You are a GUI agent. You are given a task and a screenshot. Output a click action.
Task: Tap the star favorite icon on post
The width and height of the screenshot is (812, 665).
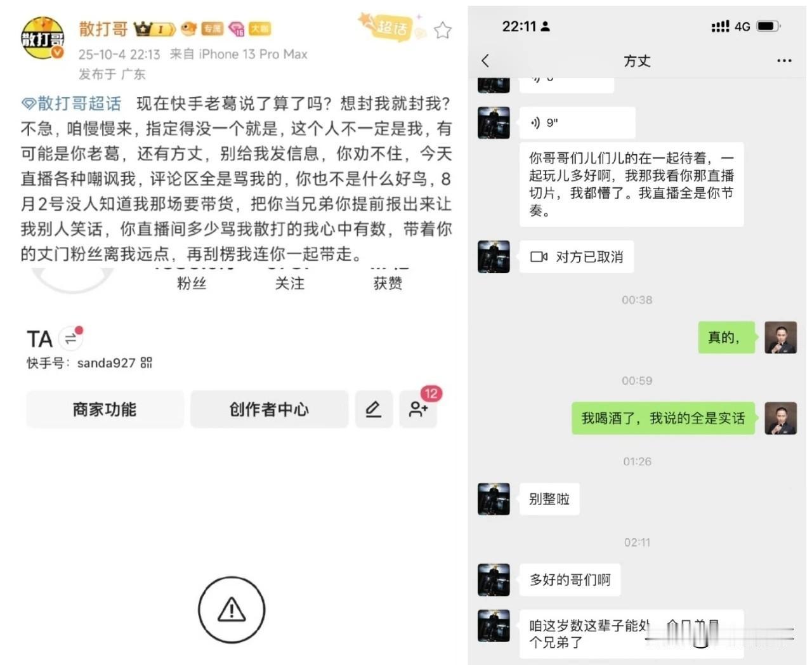[x=443, y=30]
